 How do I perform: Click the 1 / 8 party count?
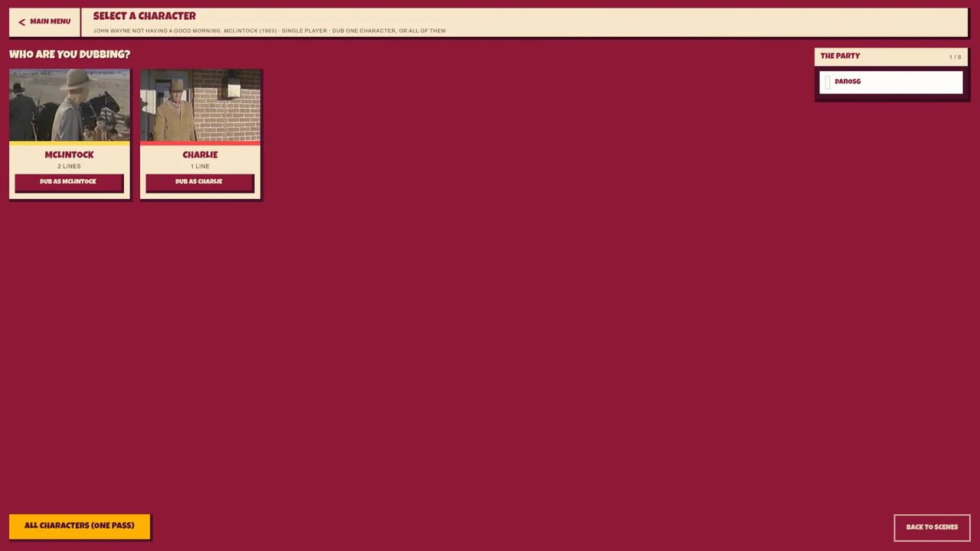click(x=955, y=57)
